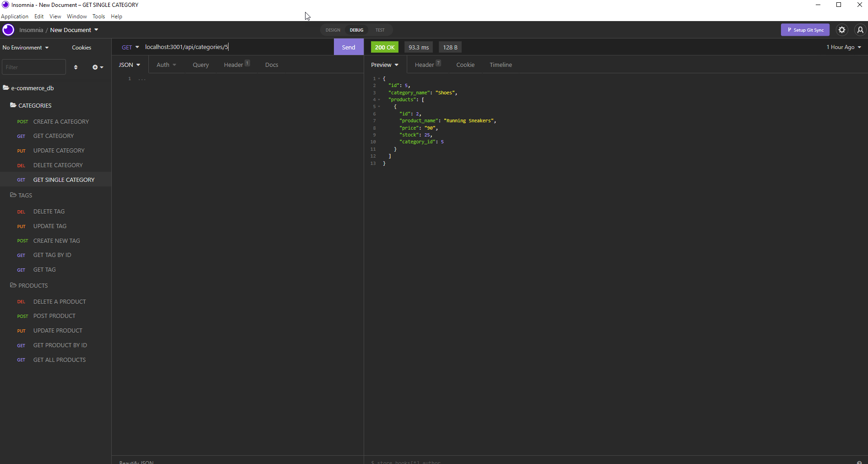The image size is (868, 464).
Task: Click the plus icon to create a request
Action: click(x=95, y=67)
